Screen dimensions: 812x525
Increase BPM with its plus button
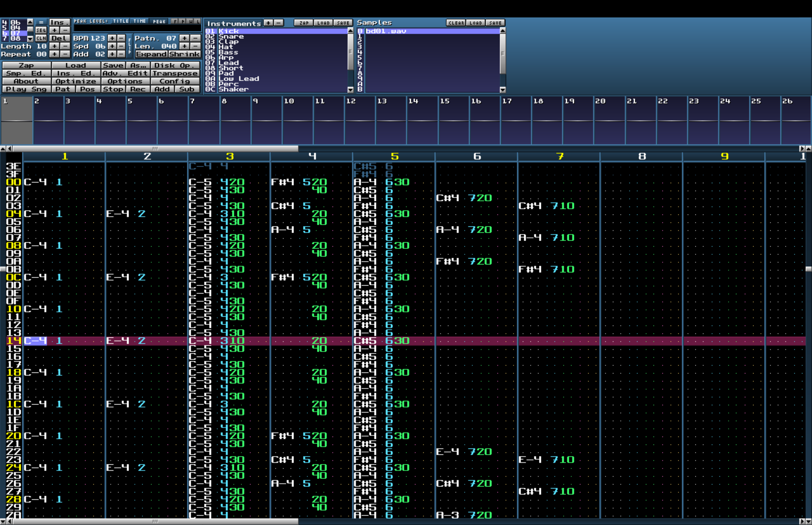(112, 38)
